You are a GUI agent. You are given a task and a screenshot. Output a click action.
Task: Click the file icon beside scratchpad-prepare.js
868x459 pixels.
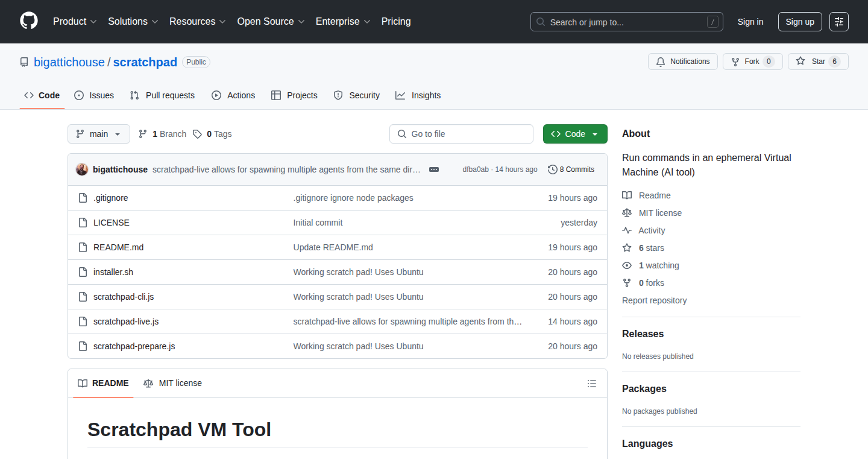click(83, 346)
